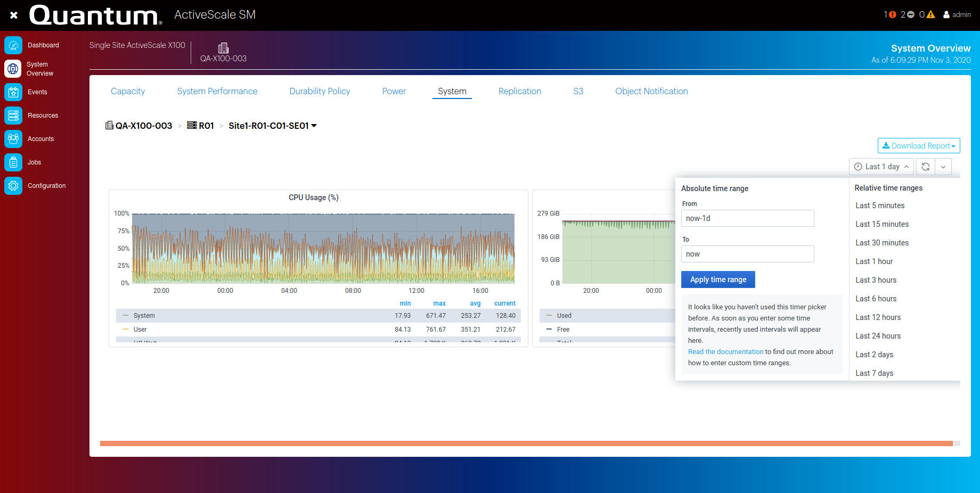Toggle the Used series in memory legend

pos(563,316)
